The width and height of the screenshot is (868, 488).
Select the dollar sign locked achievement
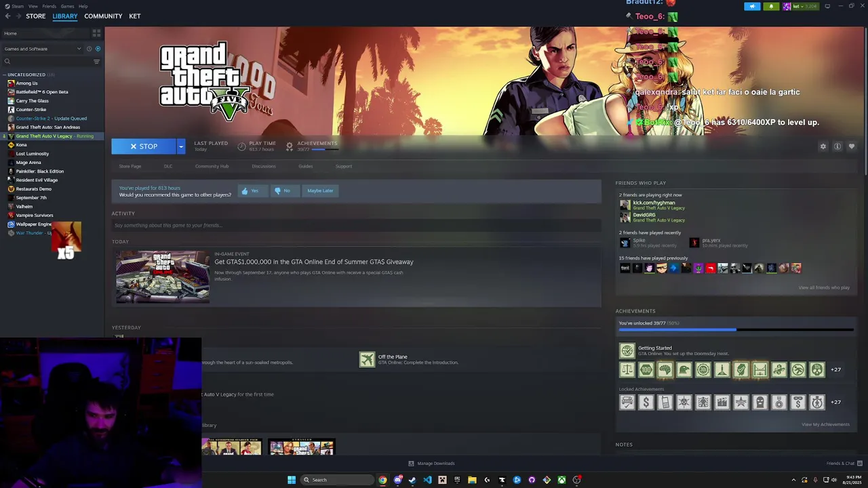coord(646,402)
